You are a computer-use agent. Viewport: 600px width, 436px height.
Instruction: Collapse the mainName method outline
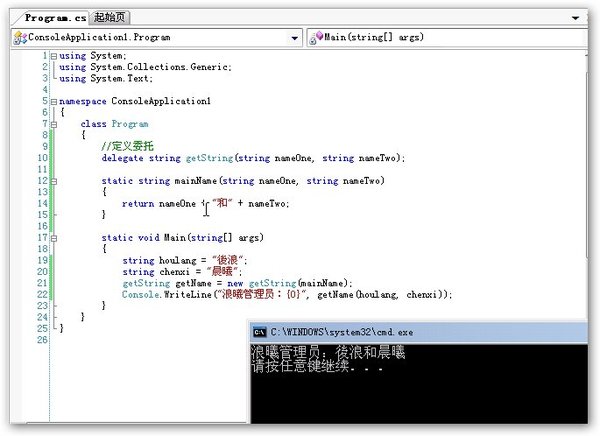(x=53, y=181)
